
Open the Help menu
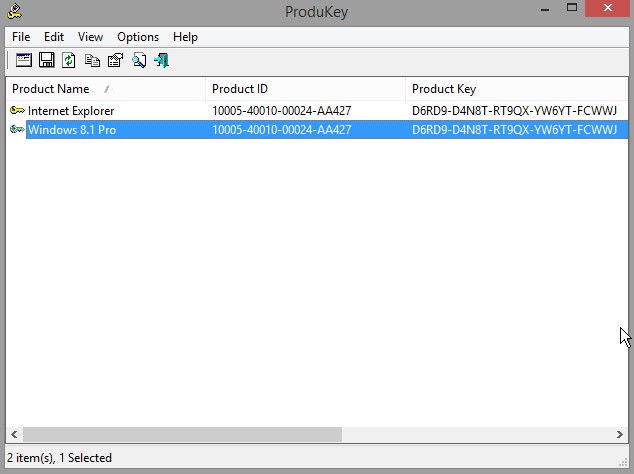[185, 37]
